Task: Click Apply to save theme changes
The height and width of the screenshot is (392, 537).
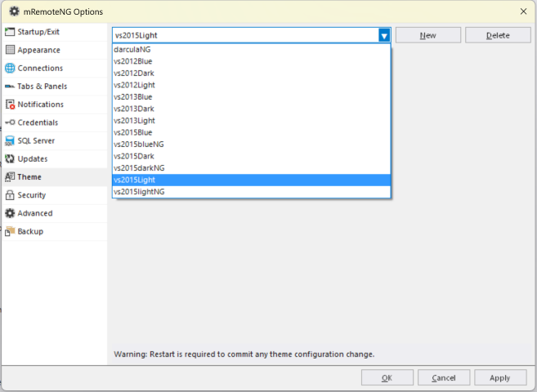Action: click(499, 377)
